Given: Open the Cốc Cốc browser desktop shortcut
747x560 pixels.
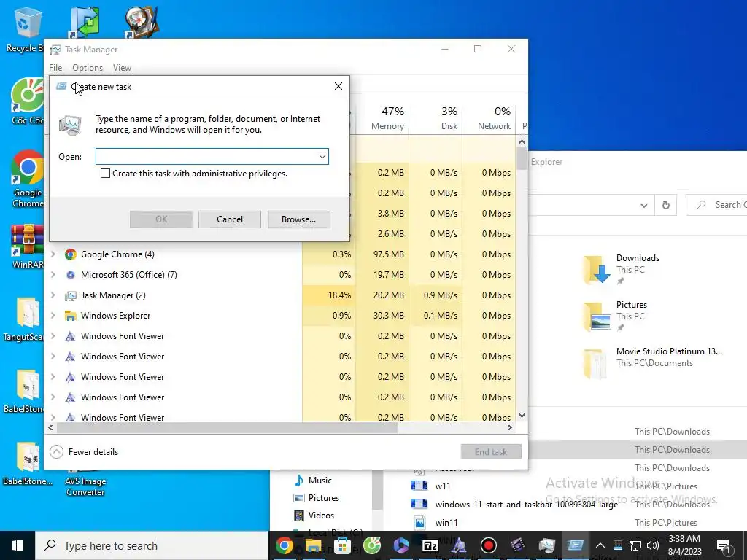Looking at the screenshot, I should click(27, 100).
